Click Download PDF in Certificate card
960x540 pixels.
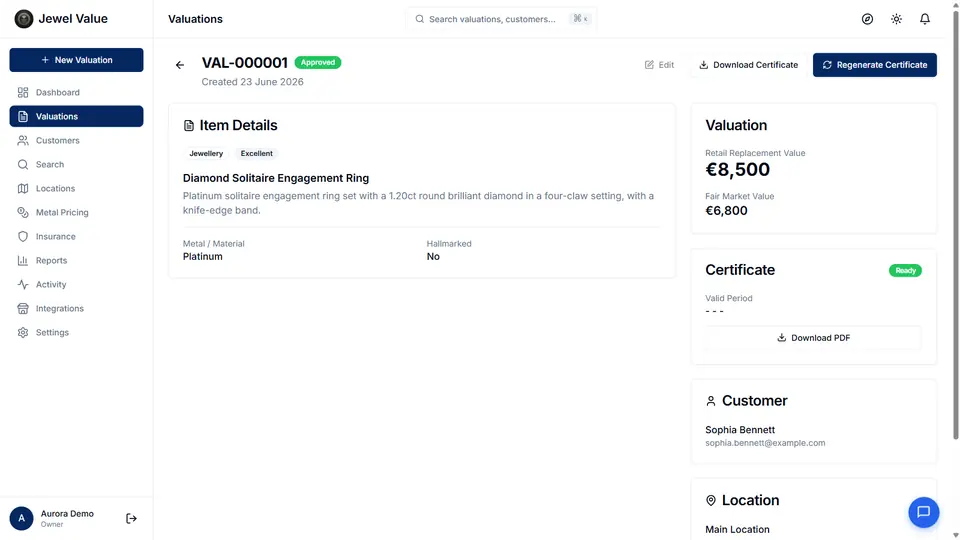pyautogui.click(x=813, y=338)
